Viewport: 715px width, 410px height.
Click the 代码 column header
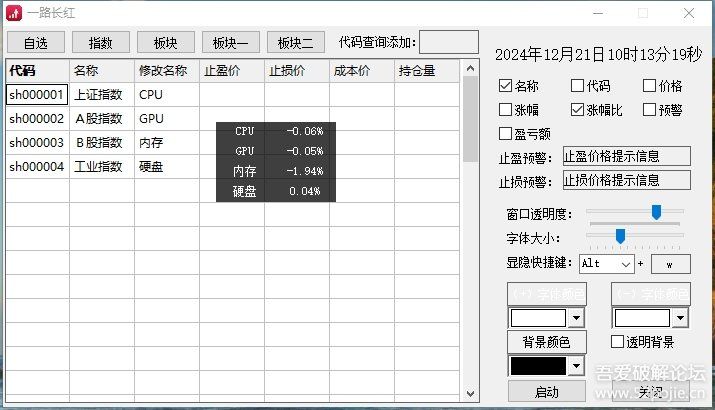click(37, 71)
